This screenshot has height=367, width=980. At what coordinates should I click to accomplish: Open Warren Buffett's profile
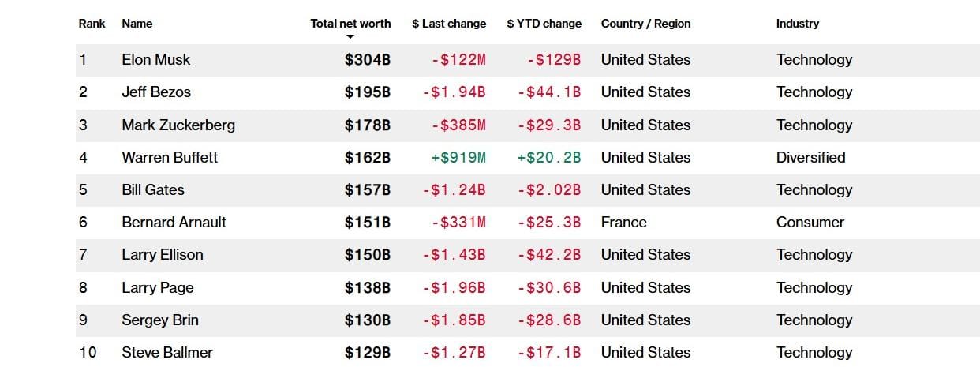[x=170, y=158]
